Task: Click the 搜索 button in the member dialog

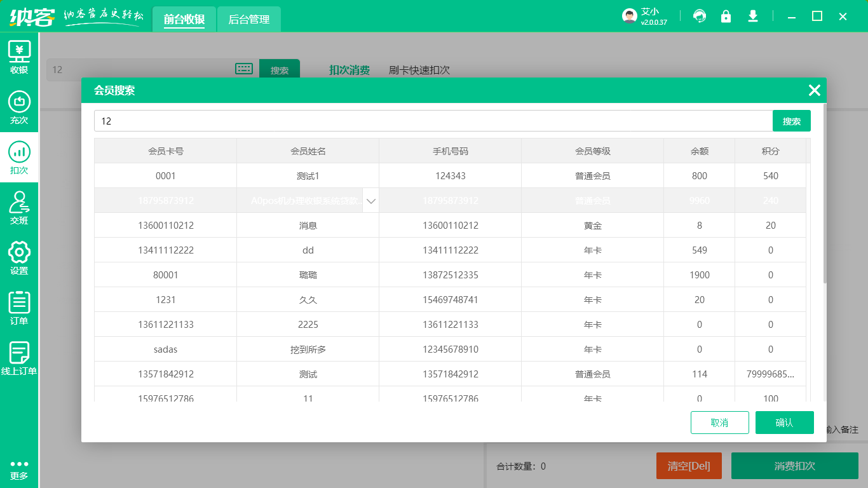Action: click(791, 121)
